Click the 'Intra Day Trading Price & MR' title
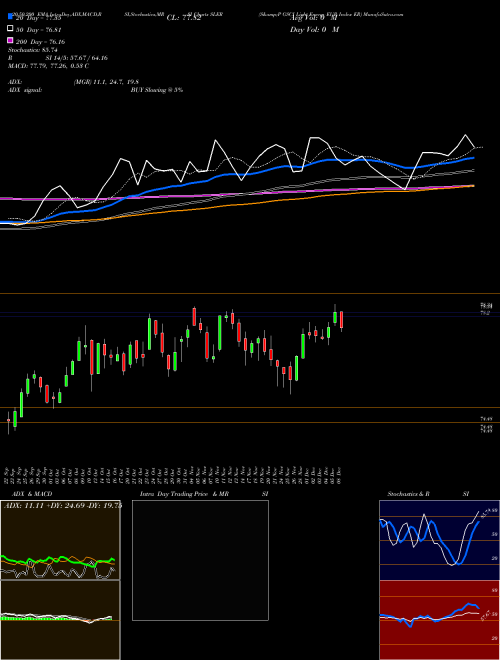This screenshot has height=660, width=500. pos(184,494)
